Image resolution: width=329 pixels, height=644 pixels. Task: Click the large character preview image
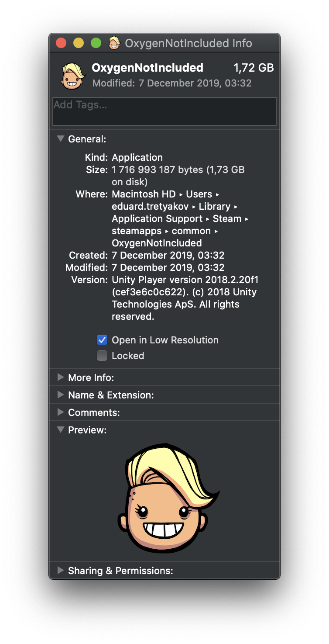168,497
